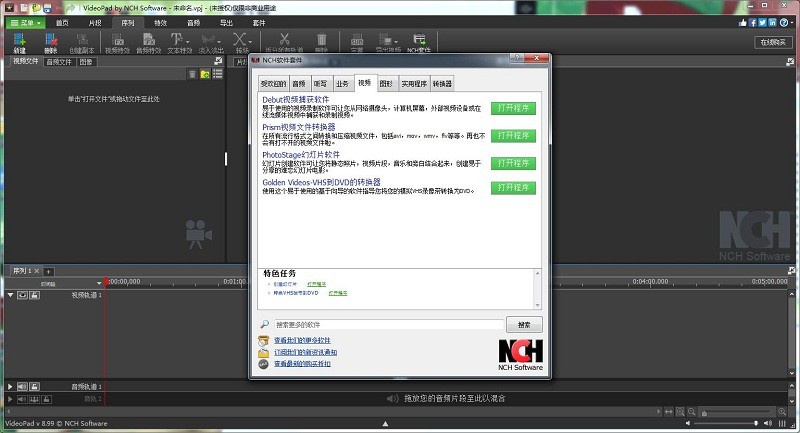Toggle lock on 音轨 2
The width and height of the screenshot is (800, 433).
point(46,399)
